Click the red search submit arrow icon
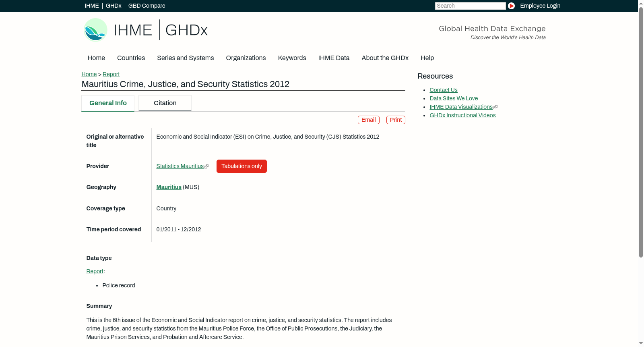Viewport: 644px width, 347px height. click(511, 6)
